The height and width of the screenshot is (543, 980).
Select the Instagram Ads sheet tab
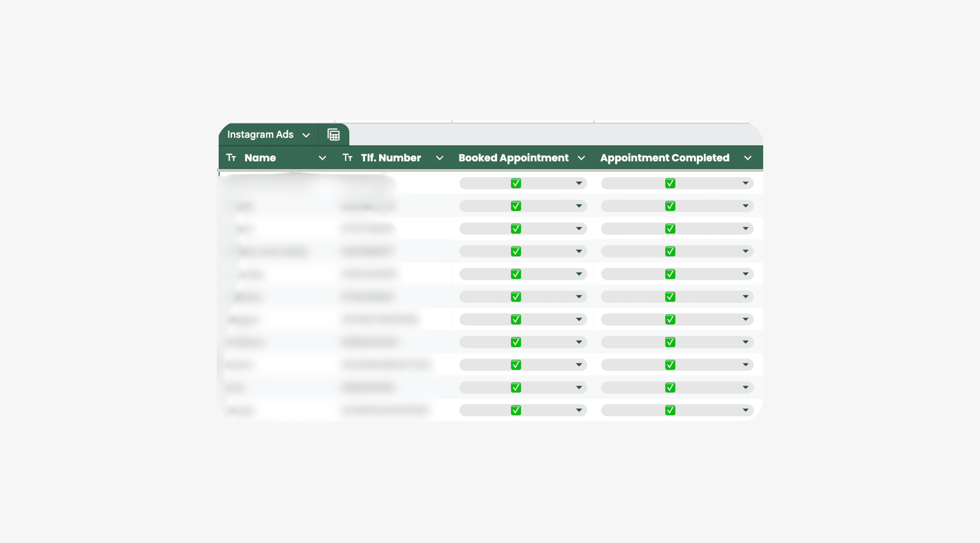tap(260, 134)
